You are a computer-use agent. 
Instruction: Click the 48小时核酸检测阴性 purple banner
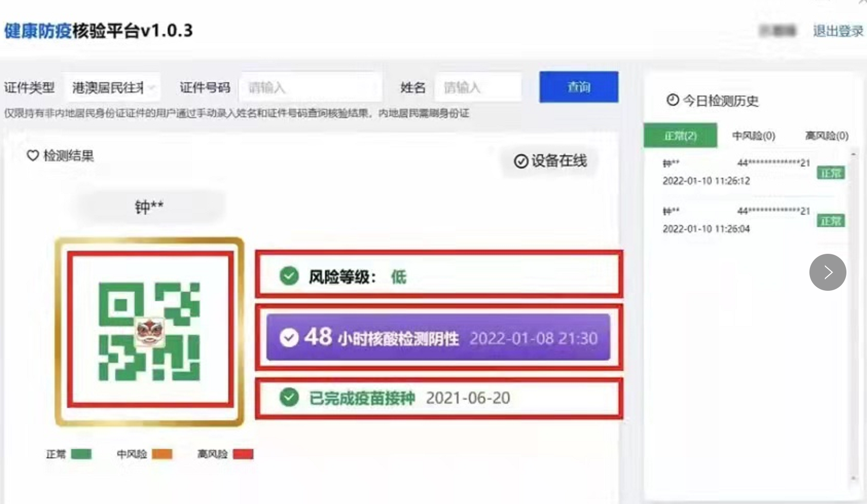[438, 338]
